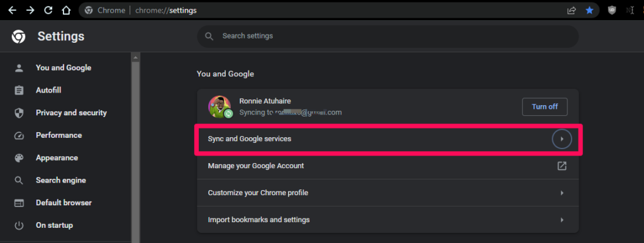Expand Customize your Chrome profile arrow
Viewport: 644px width, 243px height.
pyautogui.click(x=562, y=193)
